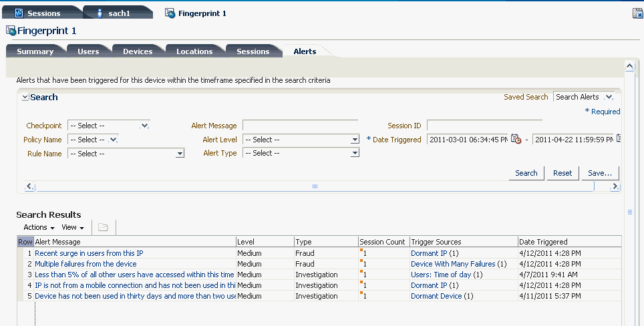Select the Alerts tab

click(x=305, y=51)
